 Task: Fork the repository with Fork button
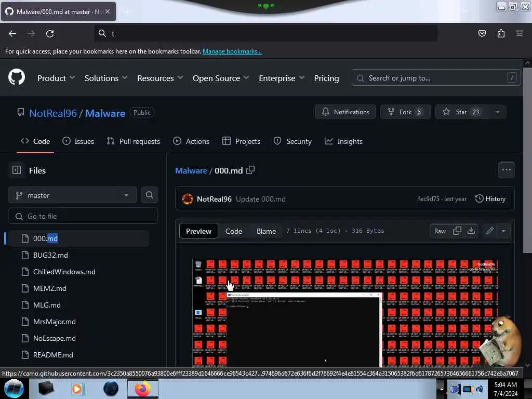tap(405, 112)
